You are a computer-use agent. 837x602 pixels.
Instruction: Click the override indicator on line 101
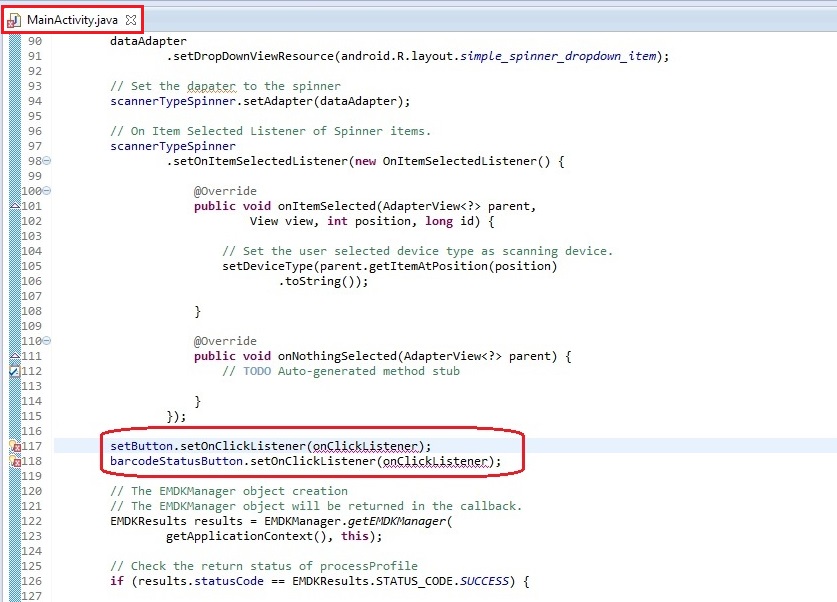(x=14, y=206)
